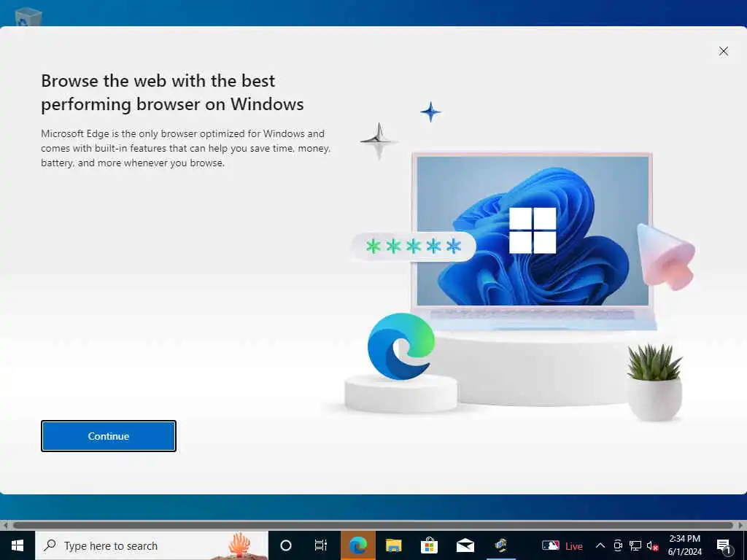Click the running app icon beside Mail
747x560 pixels.
click(x=500, y=545)
